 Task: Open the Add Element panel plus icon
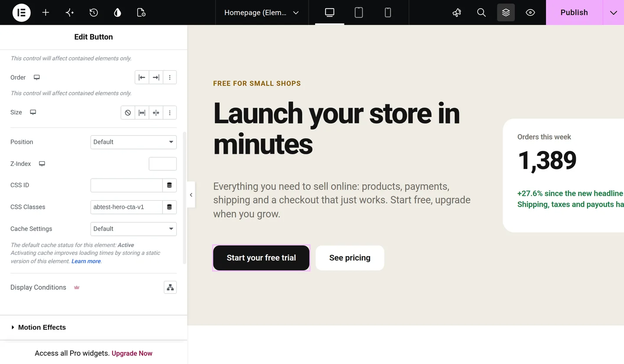(x=45, y=13)
